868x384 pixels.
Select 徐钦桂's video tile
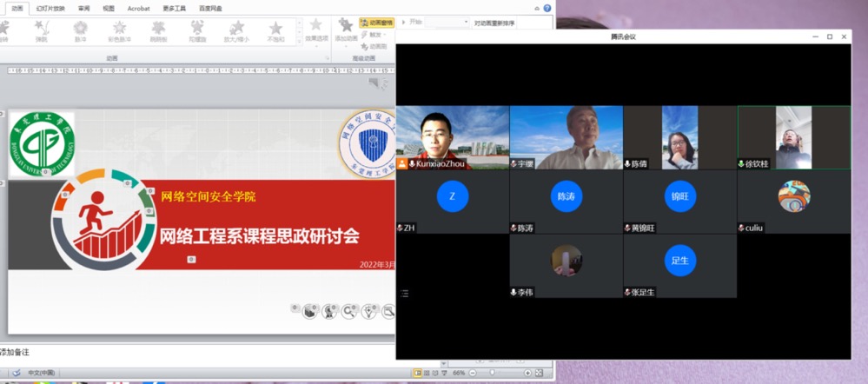point(794,137)
